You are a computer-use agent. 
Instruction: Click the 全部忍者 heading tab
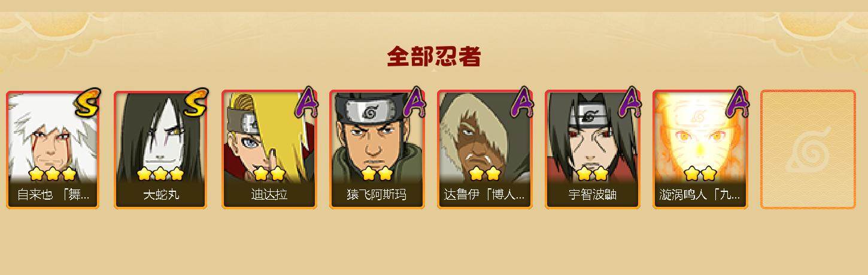(x=434, y=57)
